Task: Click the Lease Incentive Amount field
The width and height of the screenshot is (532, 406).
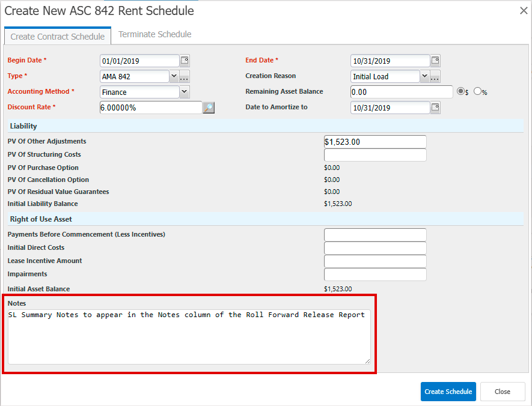Action: (x=375, y=261)
